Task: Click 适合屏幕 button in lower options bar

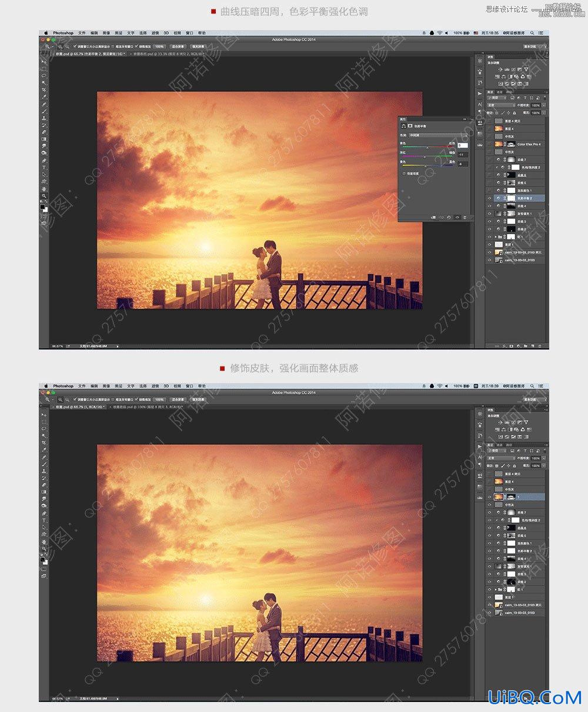Action: tap(178, 400)
